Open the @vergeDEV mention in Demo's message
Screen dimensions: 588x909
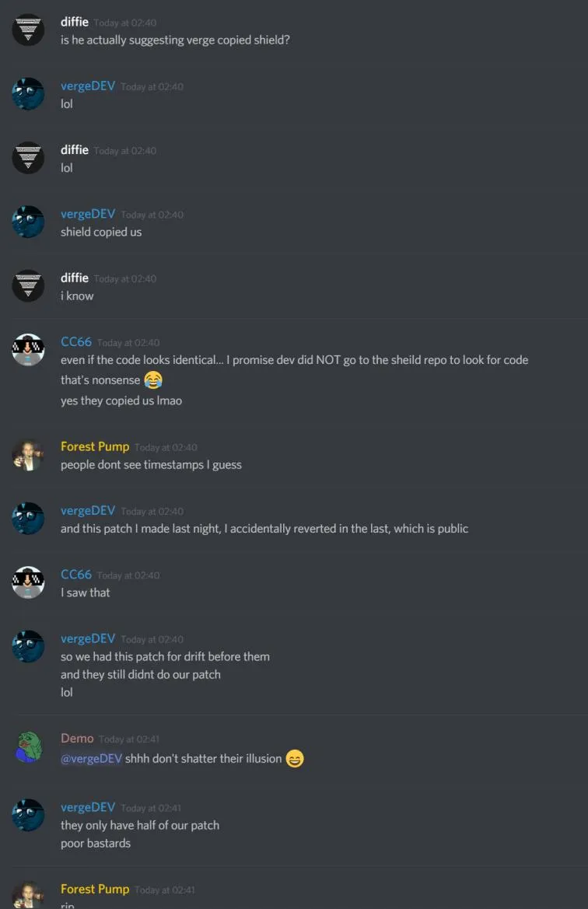(x=92, y=758)
